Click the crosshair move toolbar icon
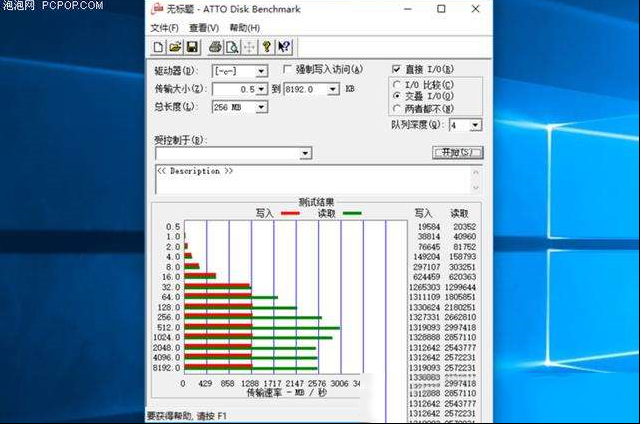 [x=249, y=47]
